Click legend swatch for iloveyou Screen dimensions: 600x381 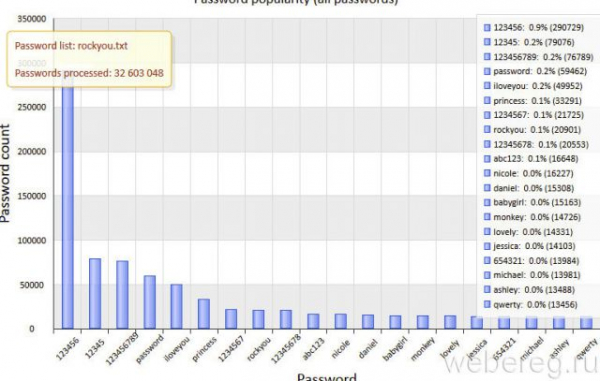click(x=487, y=86)
